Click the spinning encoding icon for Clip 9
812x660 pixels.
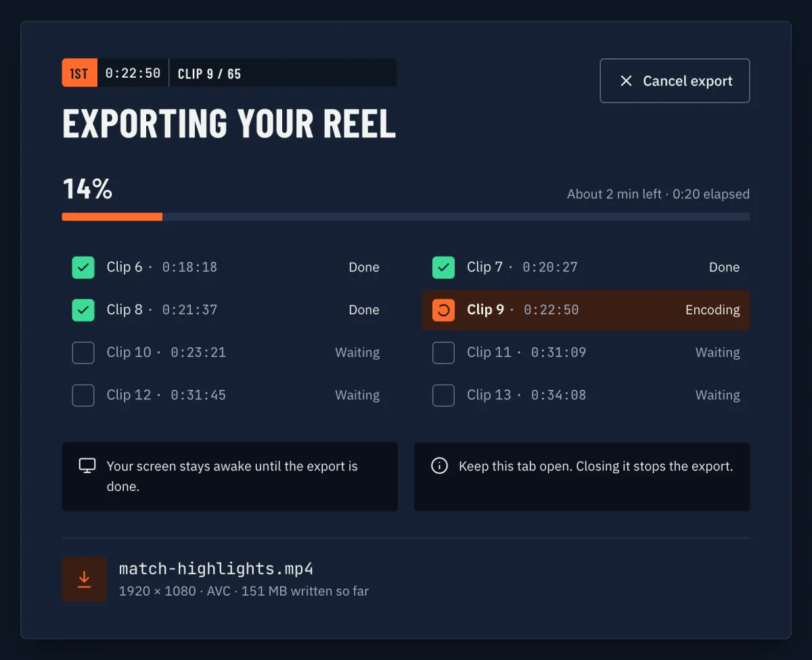click(443, 310)
